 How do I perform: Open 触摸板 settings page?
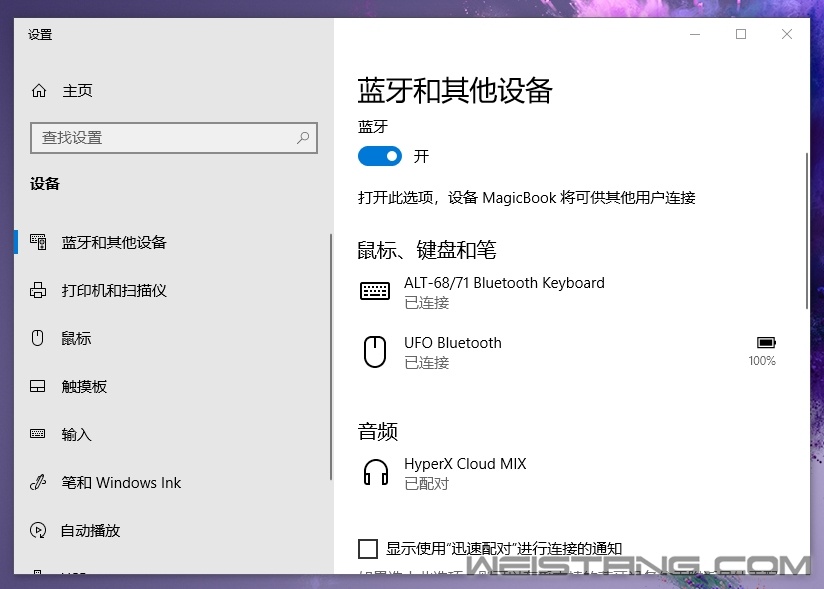pos(84,386)
